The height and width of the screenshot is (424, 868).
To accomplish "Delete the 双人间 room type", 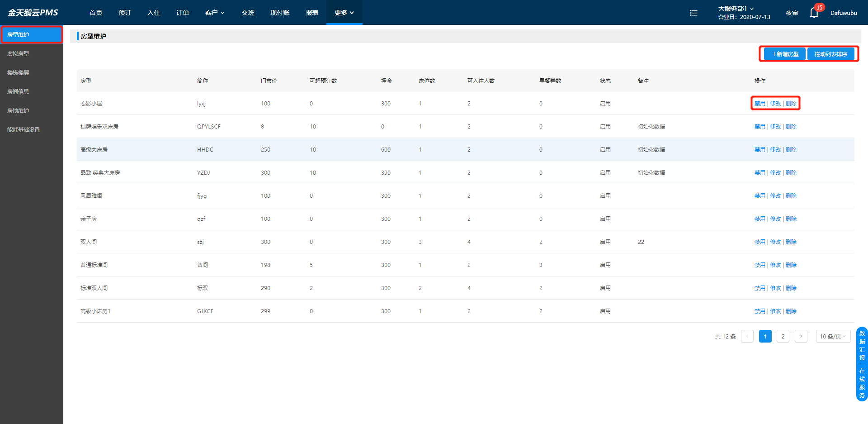I will [x=791, y=242].
